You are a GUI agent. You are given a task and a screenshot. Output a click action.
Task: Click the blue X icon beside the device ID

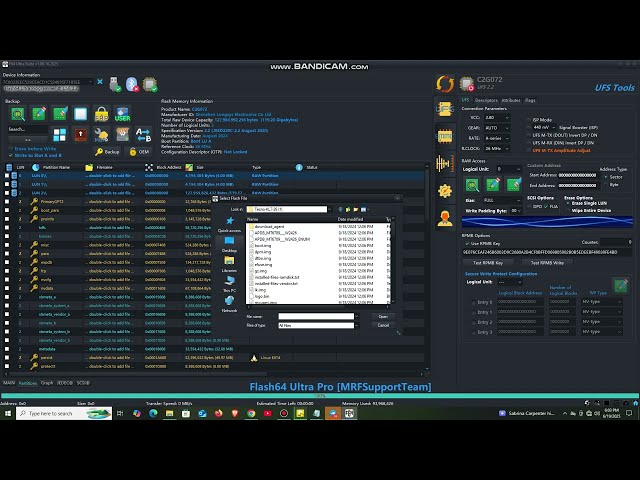point(100,82)
